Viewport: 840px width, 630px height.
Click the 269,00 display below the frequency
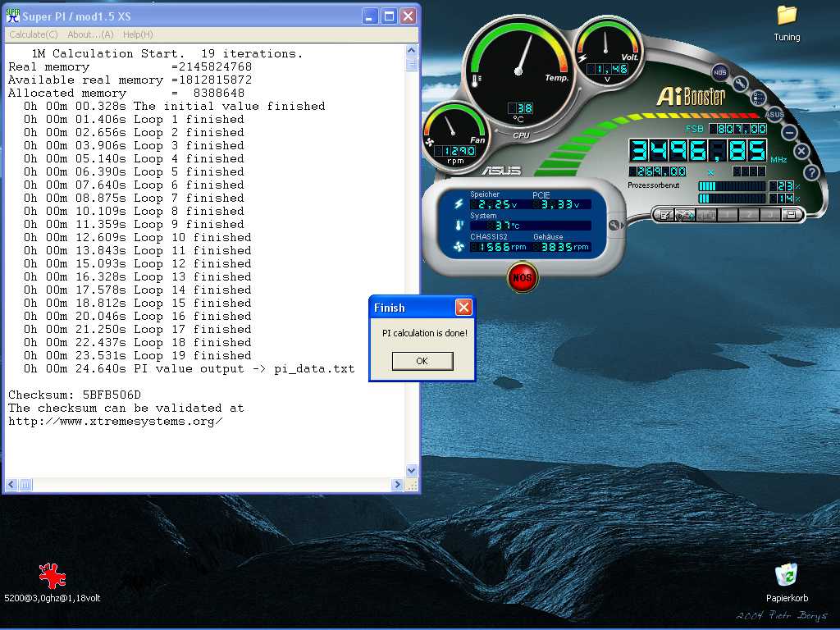(x=658, y=171)
